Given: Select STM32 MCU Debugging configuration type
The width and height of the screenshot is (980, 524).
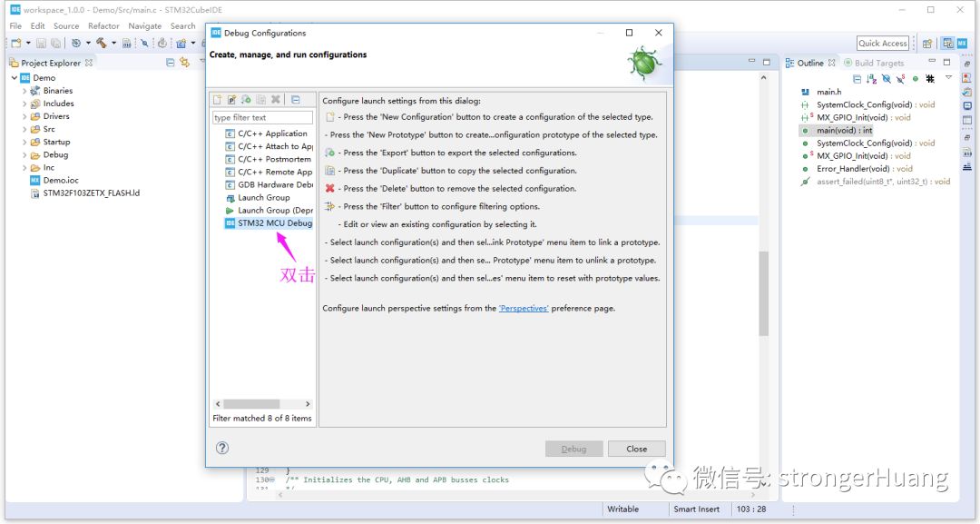Looking at the screenshot, I should tap(269, 223).
